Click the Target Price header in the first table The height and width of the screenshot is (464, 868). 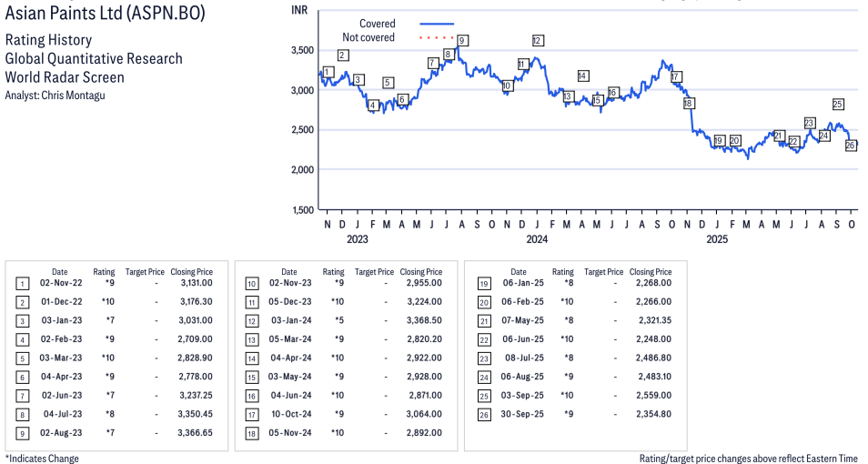pyautogui.click(x=145, y=271)
